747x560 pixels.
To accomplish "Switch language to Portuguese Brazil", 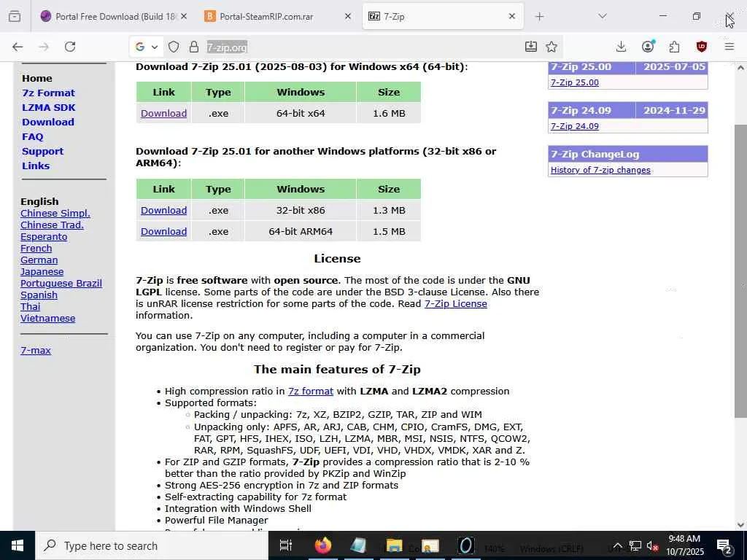I will point(61,284).
